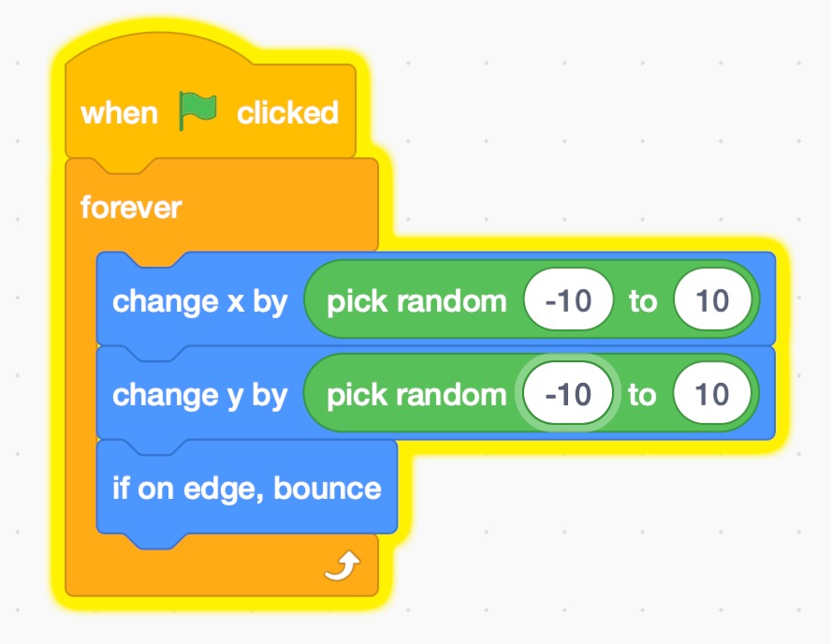This screenshot has height=644, width=831.
Task: Select the 'if on edge, bounce' block
Action: [247, 488]
